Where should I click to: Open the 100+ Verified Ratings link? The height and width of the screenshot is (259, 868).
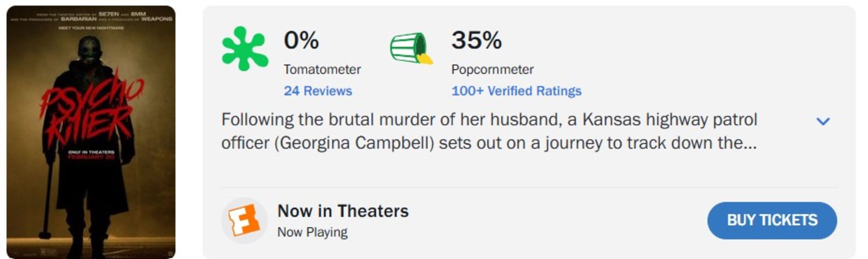pos(516,91)
